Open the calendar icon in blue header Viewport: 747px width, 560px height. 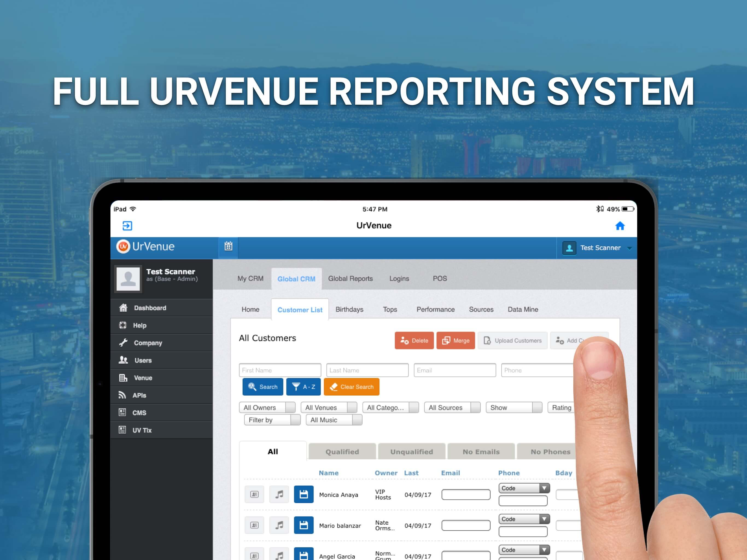pyautogui.click(x=228, y=246)
